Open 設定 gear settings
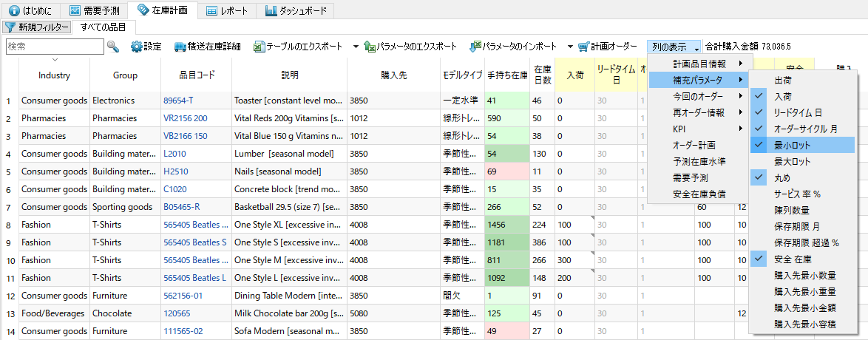868x340 pixels. tap(137, 47)
